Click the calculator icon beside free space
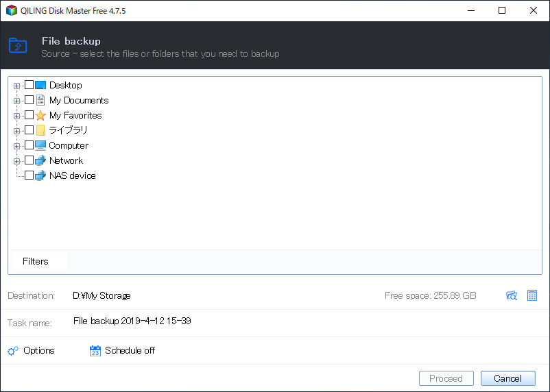The height and width of the screenshot is (392, 550). pyautogui.click(x=532, y=295)
